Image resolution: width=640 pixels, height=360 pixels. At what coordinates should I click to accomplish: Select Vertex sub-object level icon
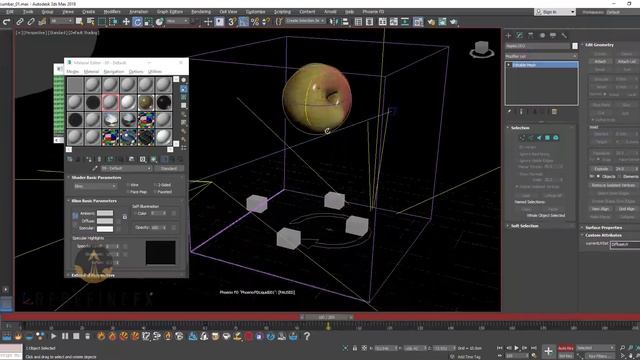click(x=522, y=138)
